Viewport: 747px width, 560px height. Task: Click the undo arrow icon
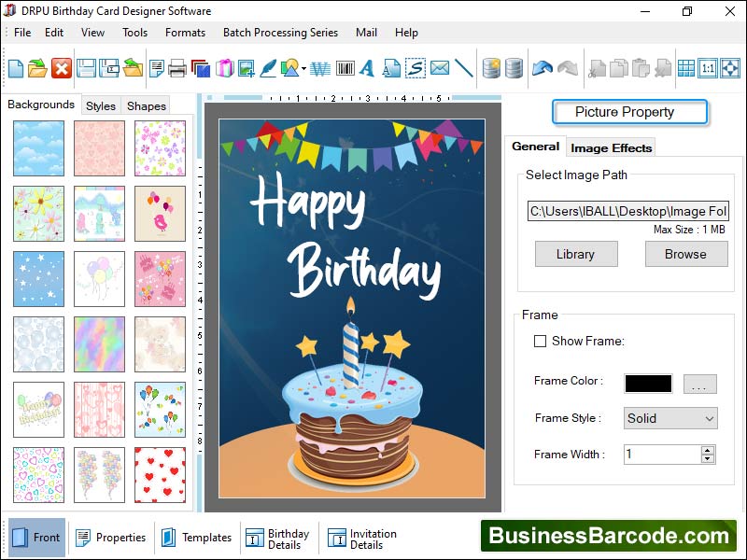tap(543, 67)
